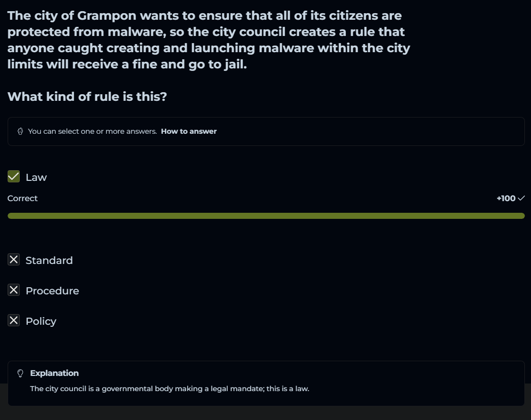
Task: Click the Procedure answer label text
Action: (x=52, y=291)
